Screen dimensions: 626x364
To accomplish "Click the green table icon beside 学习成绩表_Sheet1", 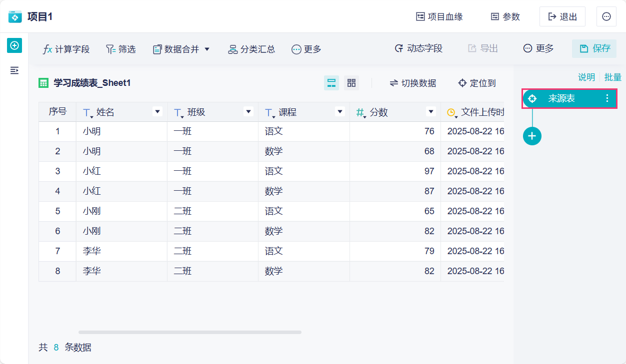I will tap(43, 83).
